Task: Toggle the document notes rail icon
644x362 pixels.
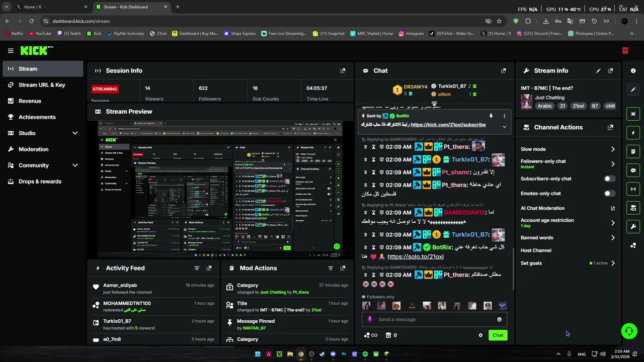Action: 633,151
